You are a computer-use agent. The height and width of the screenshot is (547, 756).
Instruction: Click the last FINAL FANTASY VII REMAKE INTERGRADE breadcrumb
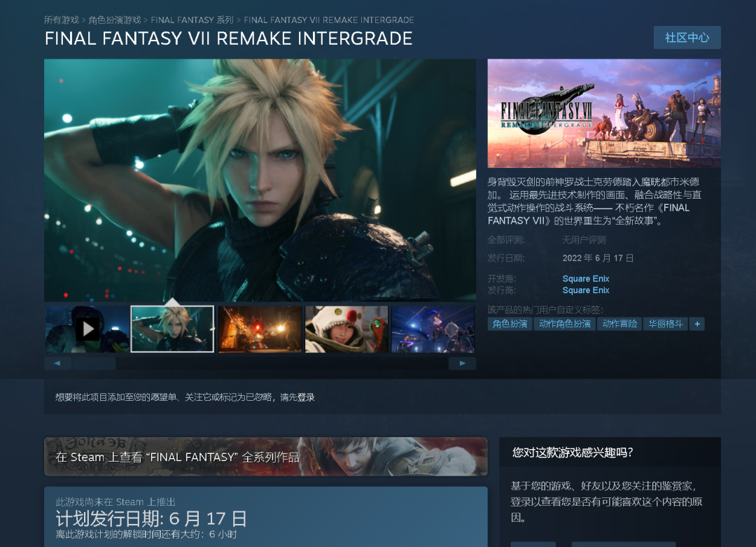point(329,20)
